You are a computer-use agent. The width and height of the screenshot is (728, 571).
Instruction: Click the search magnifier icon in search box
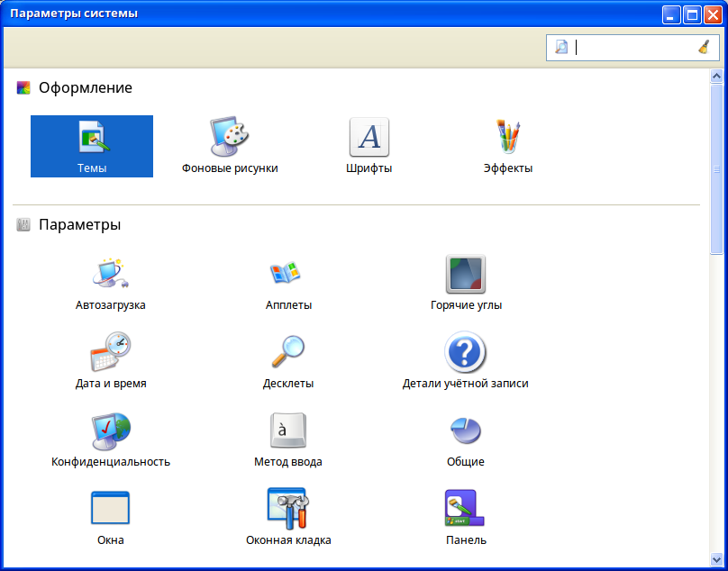click(561, 47)
